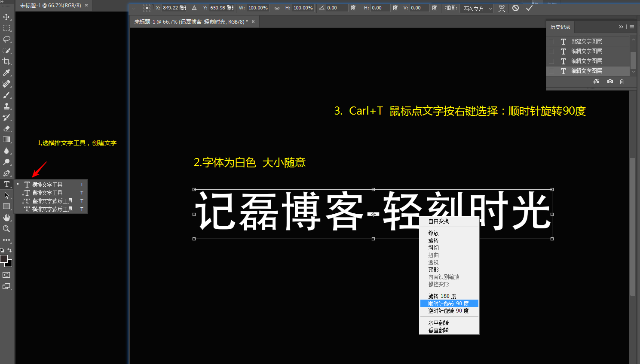Open the History panel hamburger menu
The height and width of the screenshot is (364, 640).
click(632, 27)
